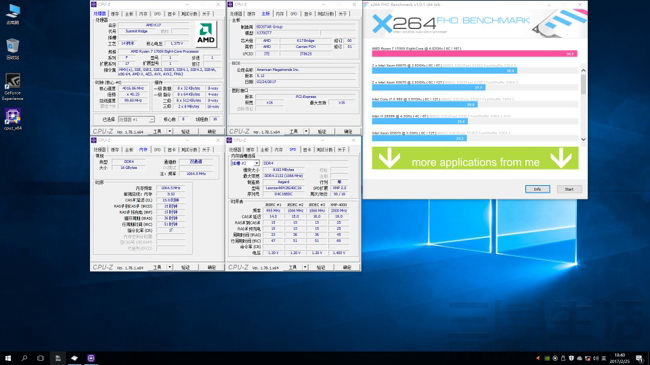This screenshot has height=365, width=650.
Task: Click 确定 button in the processor CPU-Z window
Action: click(212, 131)
